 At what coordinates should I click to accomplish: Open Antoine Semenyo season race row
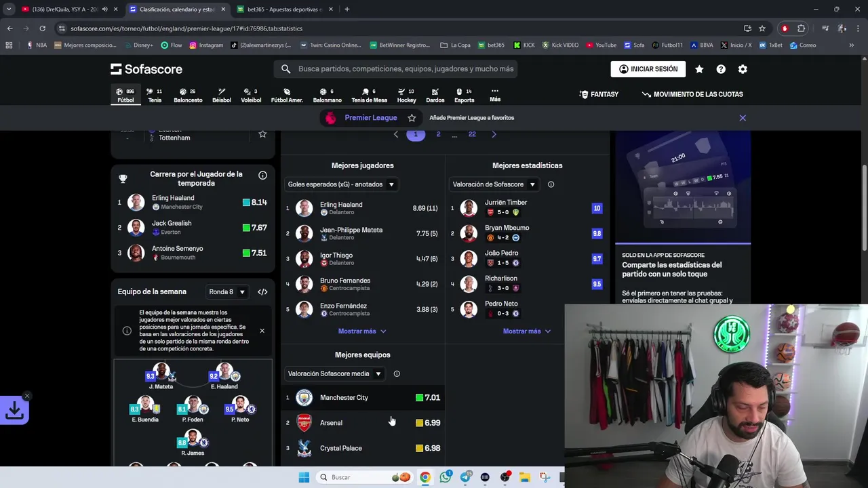[x=193, y=253]
